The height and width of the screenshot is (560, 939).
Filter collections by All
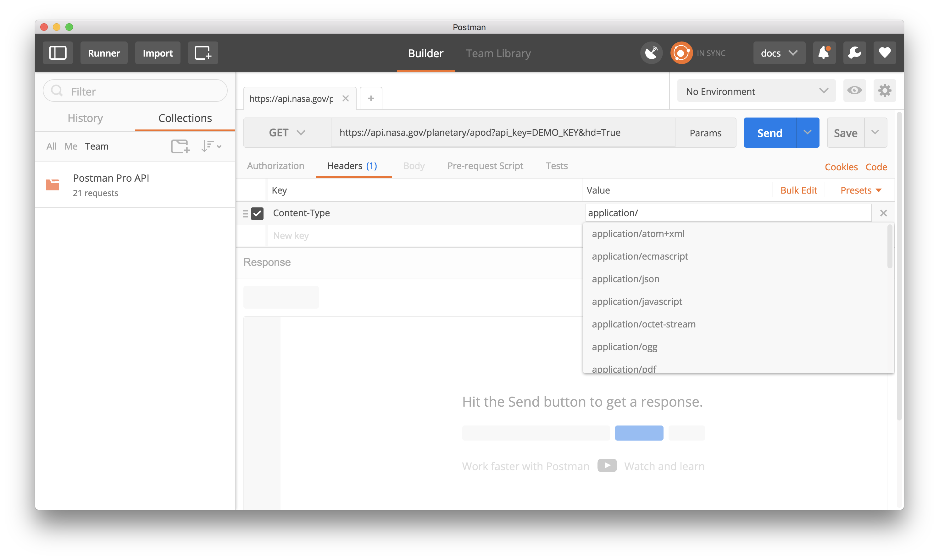tap(51, 146)
